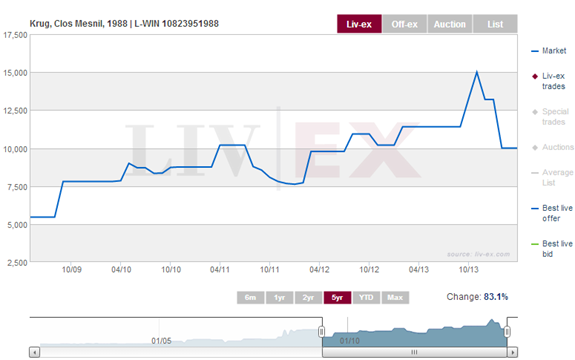Image resolution: width=575 pixels, height=360 pixels.
Task: Select the 5yr time range
Action: click(337, 297)
